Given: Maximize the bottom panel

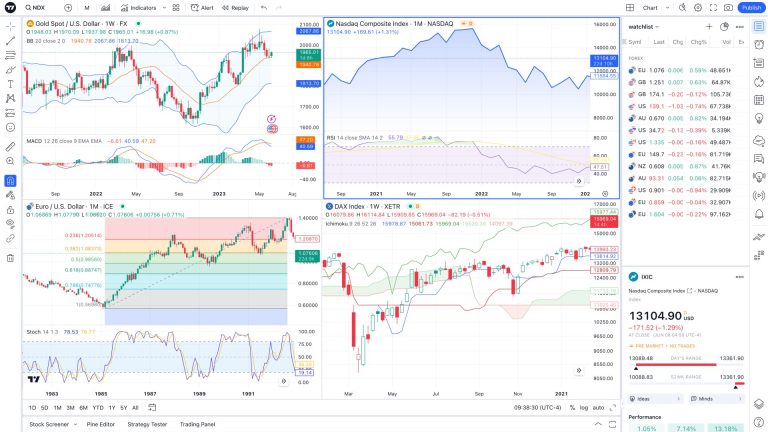Looking at the screenshot, I should coord(612,424).
